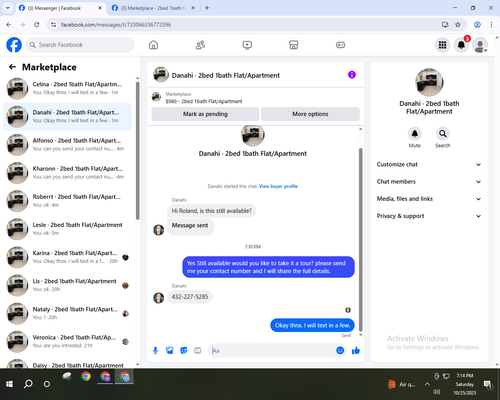Image resolution: width=500 pixels, height=400 pixels.
Task: Open a new browser tab
Action: point(207,8)
